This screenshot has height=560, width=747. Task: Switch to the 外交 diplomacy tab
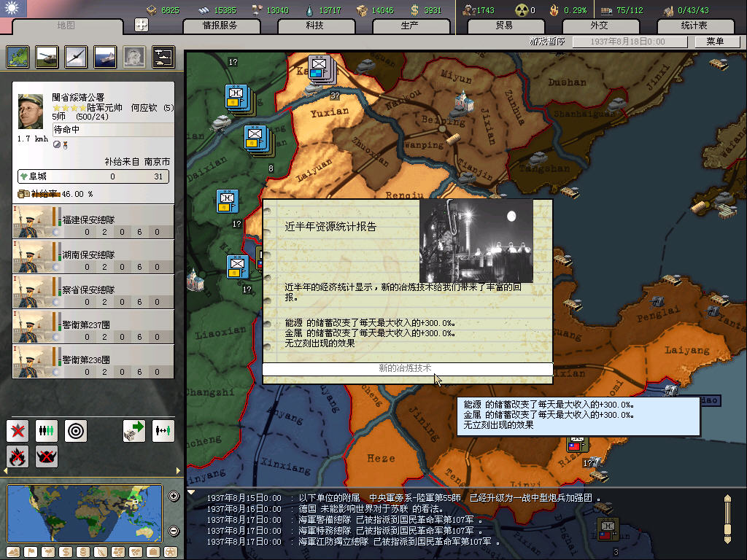click(599, 26)
